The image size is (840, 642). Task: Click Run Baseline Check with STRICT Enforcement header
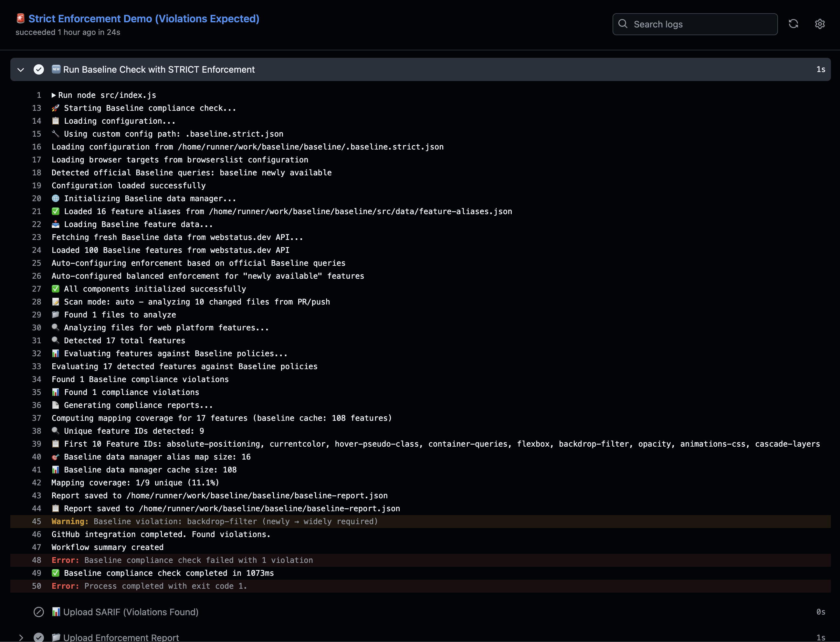[x=159, y=69]
